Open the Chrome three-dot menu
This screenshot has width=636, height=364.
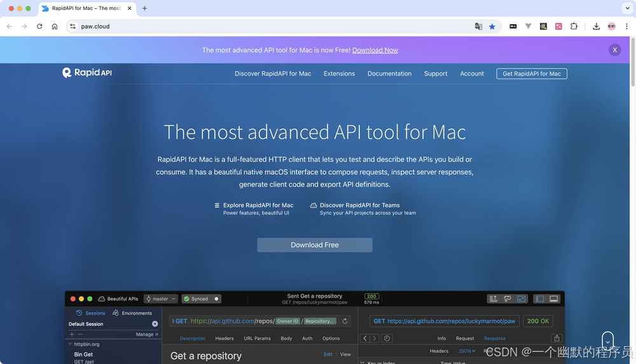(x=626, y=26)
